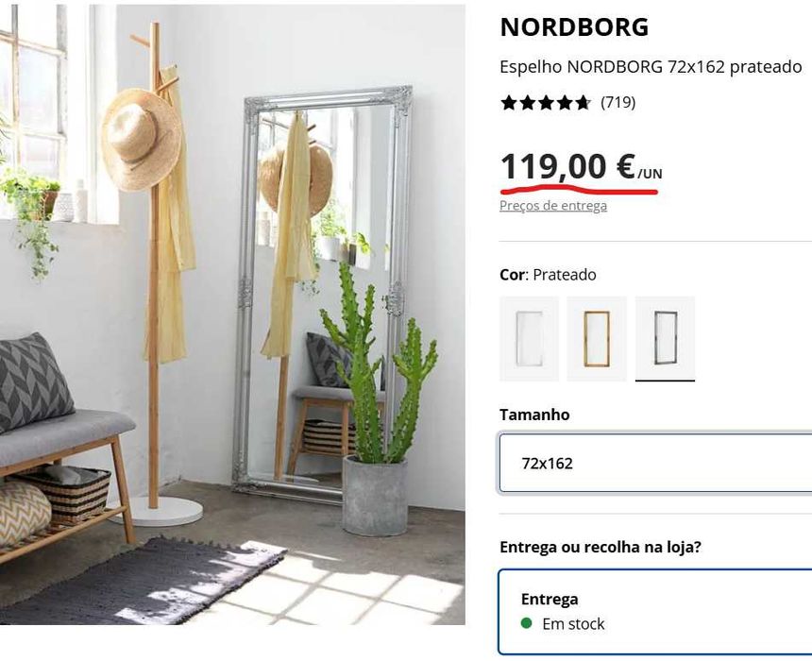Select the silver Prateado mirror swatch
This screenshot has width=812, height=661.
[665, 339]
